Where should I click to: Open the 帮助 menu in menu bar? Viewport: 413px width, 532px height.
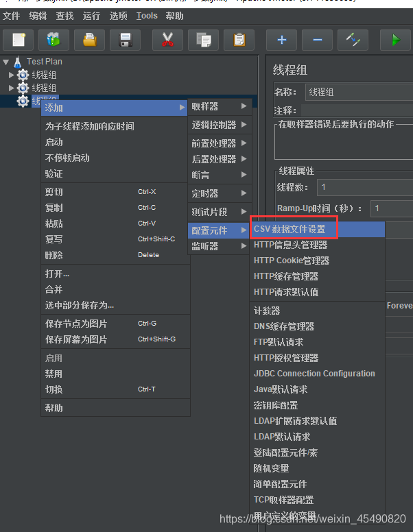click(174, 16)
